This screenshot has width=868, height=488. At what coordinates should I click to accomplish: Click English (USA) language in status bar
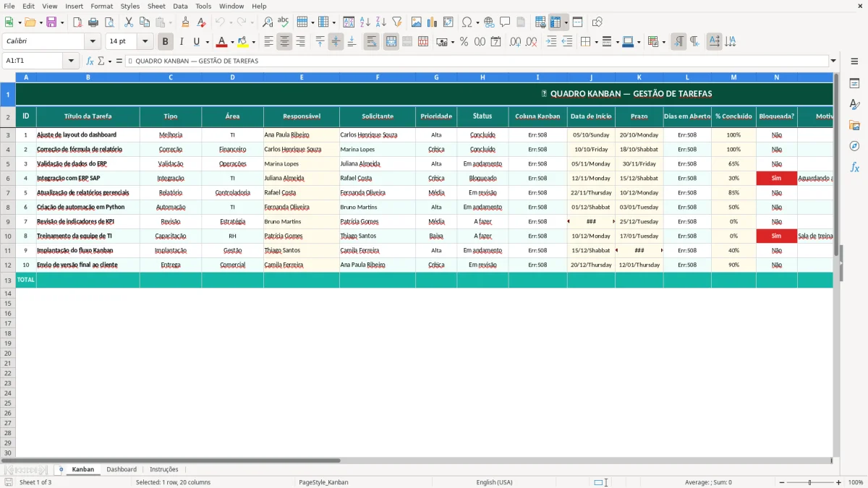tap(494, 482)
